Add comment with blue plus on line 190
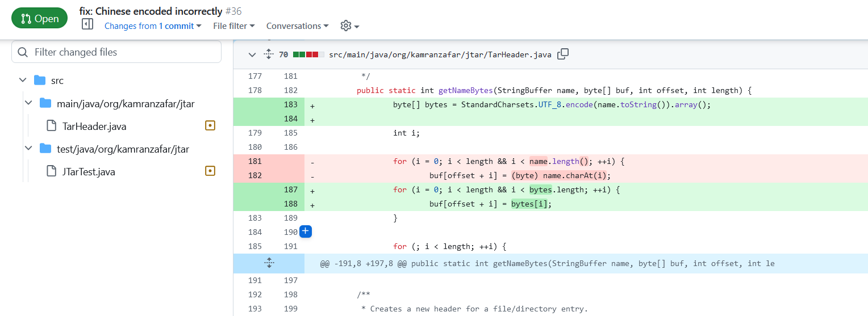Viewport: 868px width, 316px height. (305, 231)
